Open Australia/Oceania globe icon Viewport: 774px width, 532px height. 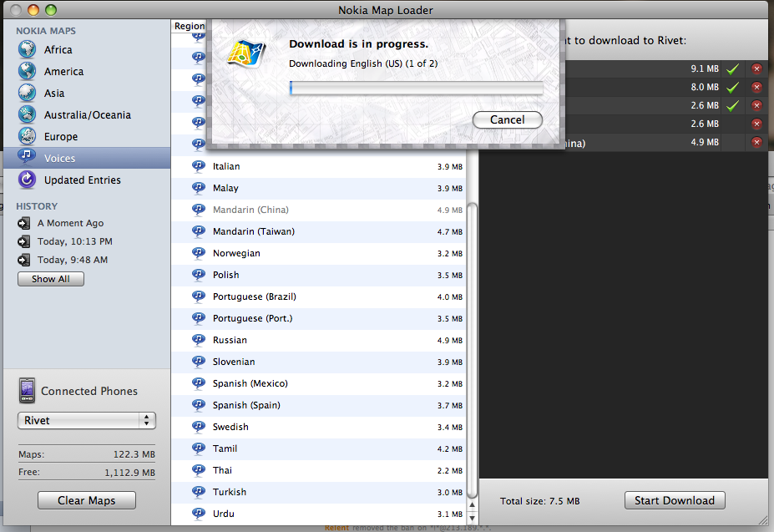(x=28, y=114)
